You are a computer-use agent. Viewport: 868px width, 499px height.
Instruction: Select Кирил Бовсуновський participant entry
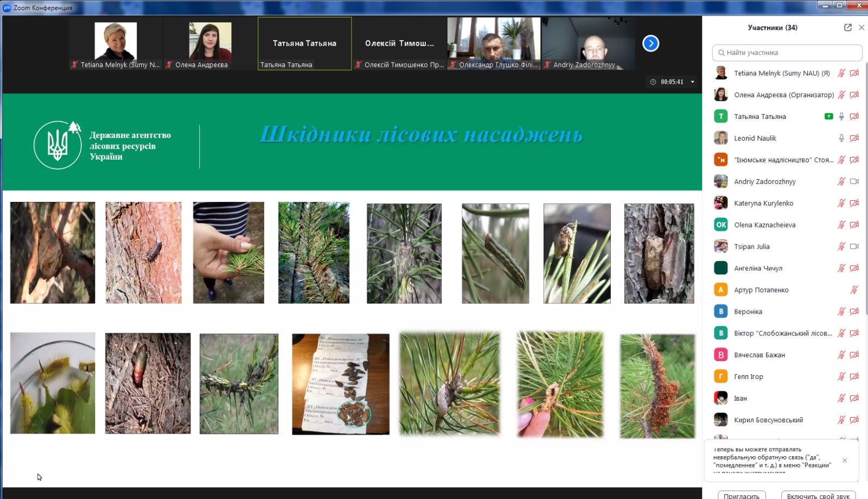point(768,420)
